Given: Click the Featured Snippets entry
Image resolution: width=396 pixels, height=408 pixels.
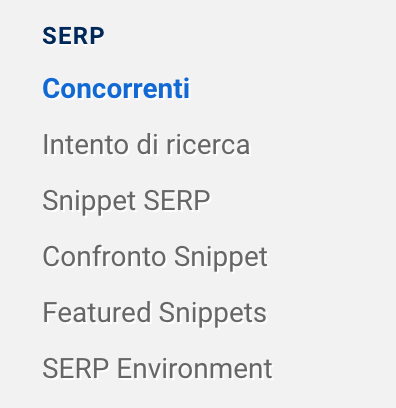Looking at the screenshot, I should point(155,313).
